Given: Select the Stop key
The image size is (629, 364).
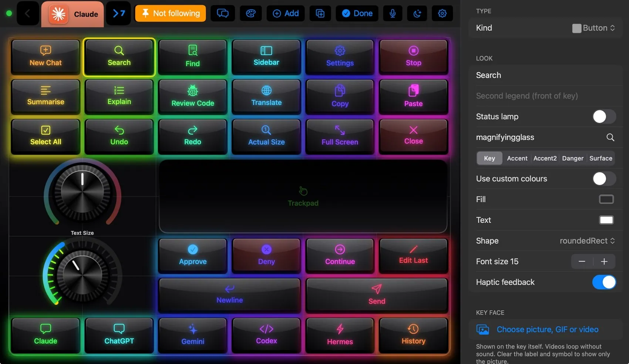Looking at the screenshot, I should (413, 57).
